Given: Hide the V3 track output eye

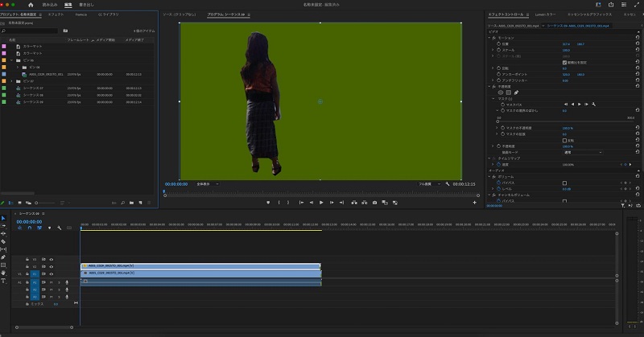Looking at the screenshot, I should [52, 260].
